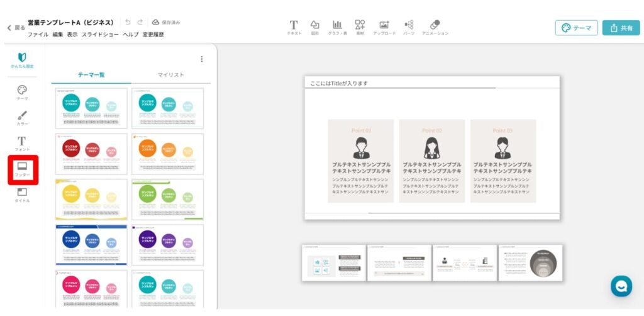Select the テキスト (Text) tool
This screenshot has width=644, height=316.
(x=294, y=27)
